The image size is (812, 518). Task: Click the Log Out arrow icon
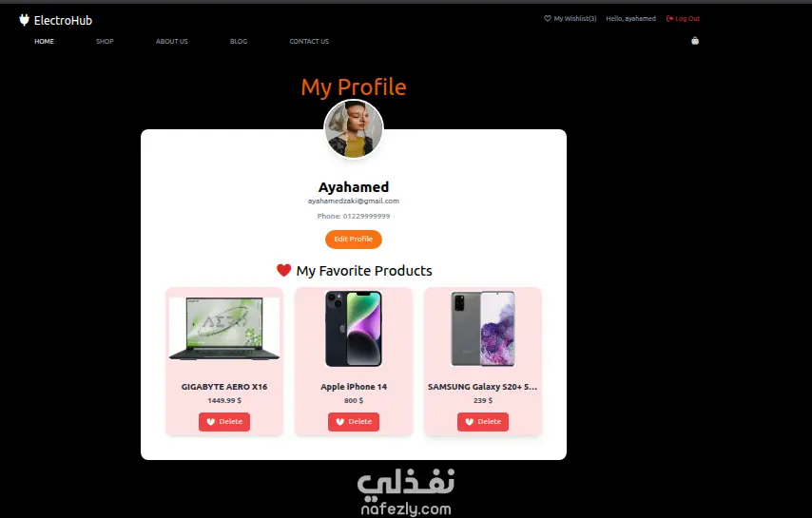click(x=669, y=18)
